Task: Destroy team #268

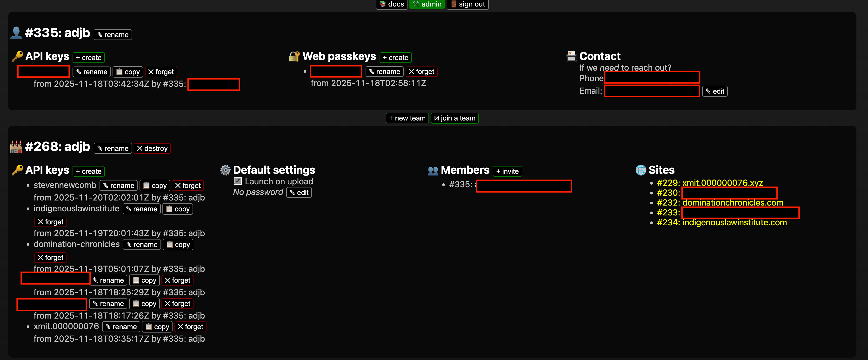Action: [x=152, y=148]
